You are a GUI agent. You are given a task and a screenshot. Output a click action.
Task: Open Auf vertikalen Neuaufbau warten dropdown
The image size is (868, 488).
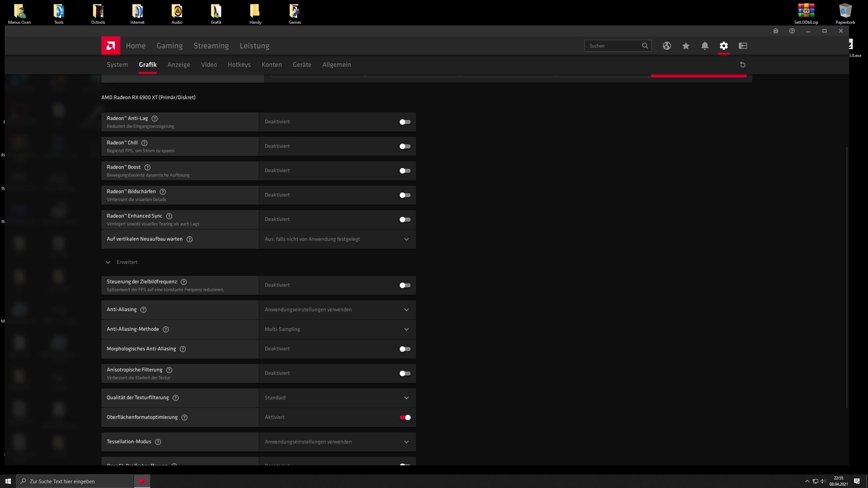click(337, 239)
